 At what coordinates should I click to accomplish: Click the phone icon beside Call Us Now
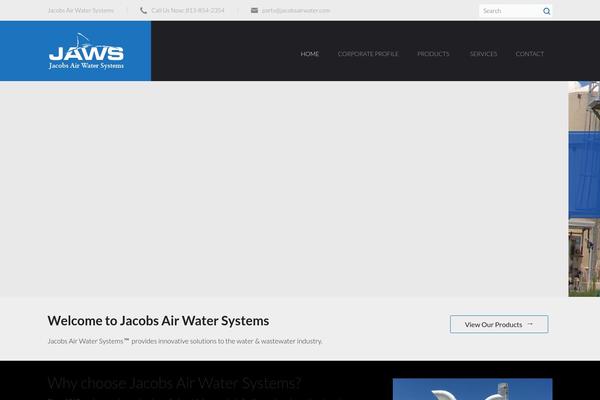143,11
